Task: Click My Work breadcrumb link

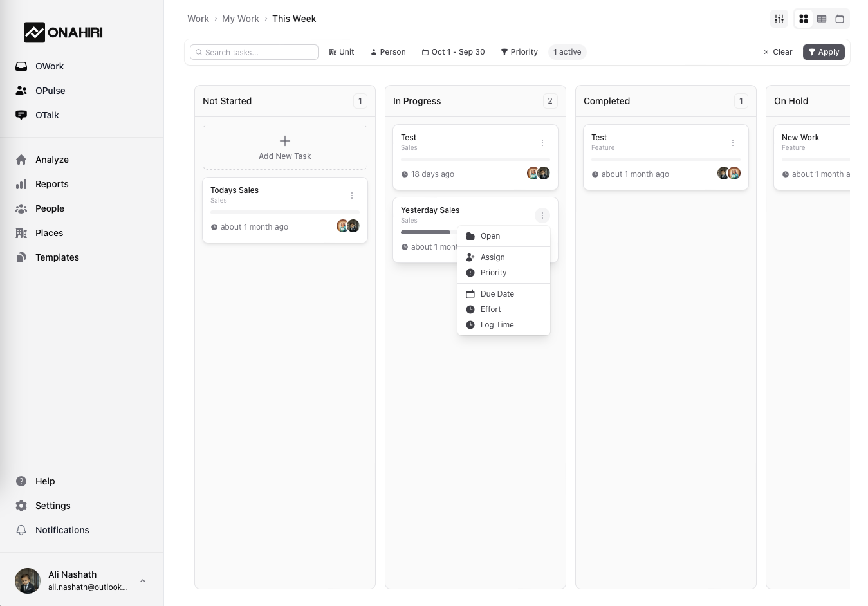Action: 241,19
